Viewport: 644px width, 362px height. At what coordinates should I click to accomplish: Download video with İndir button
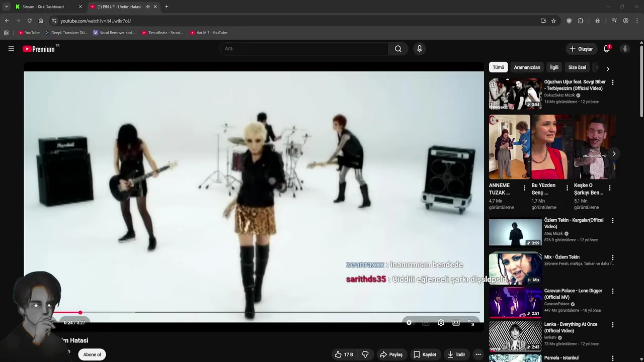456,354
